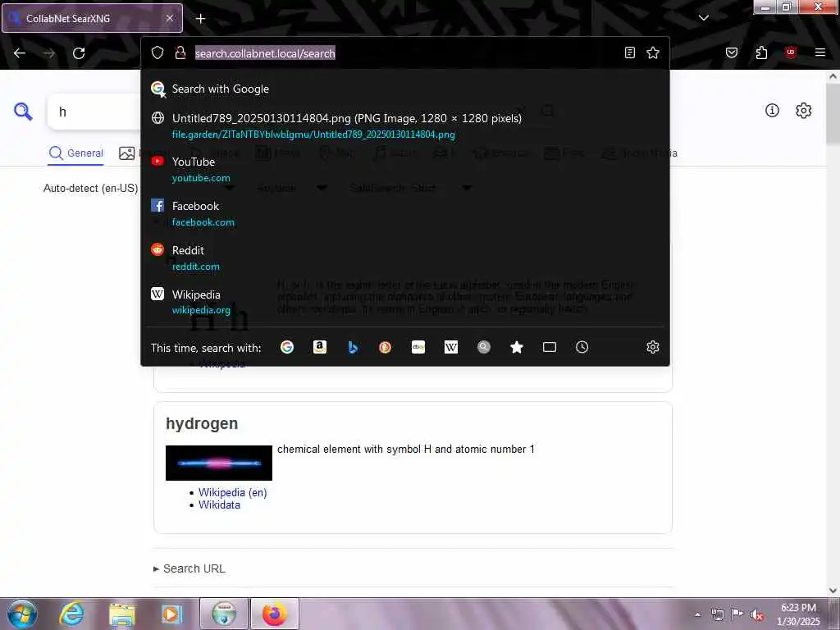The image size is (840, 630).
Task: Open Untitled789 PNG image suggestion
Action: tap(405, 126)
